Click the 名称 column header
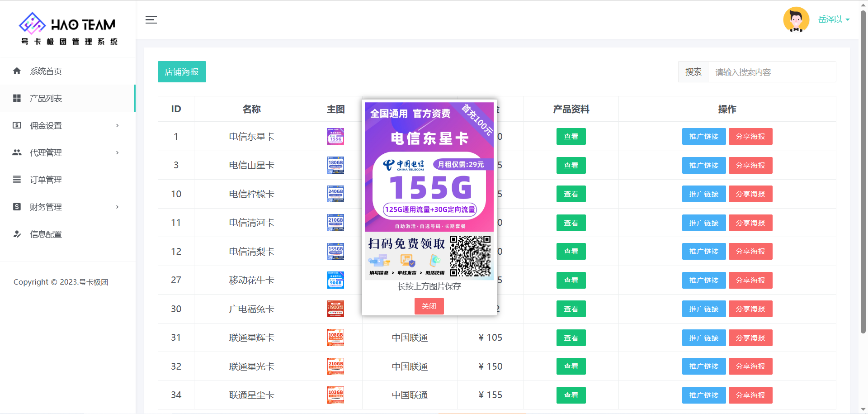 pos(251,109)
